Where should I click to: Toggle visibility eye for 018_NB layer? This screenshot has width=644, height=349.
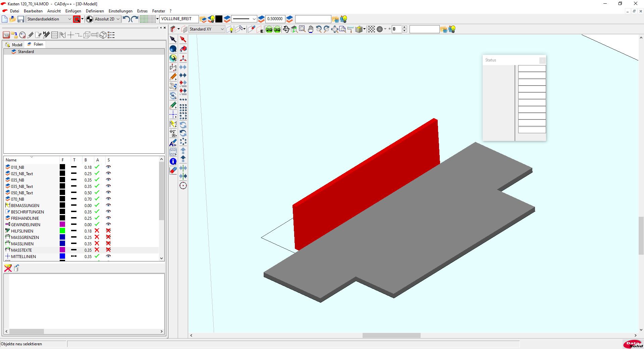[108, 167]
